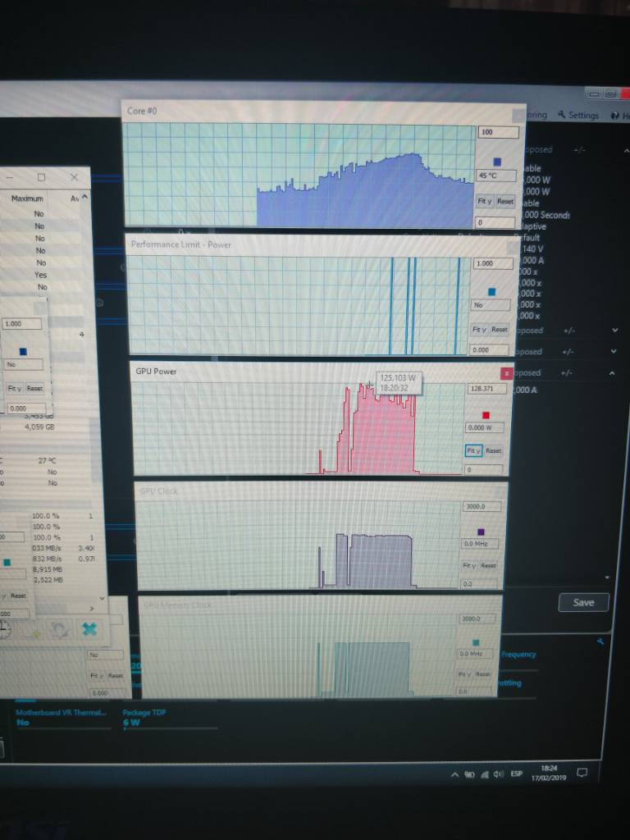This screenshot has height=840, width=630.
Task: Click the Package TDP monitor tile
Action: pyautogui.click(x=169, y=719)
